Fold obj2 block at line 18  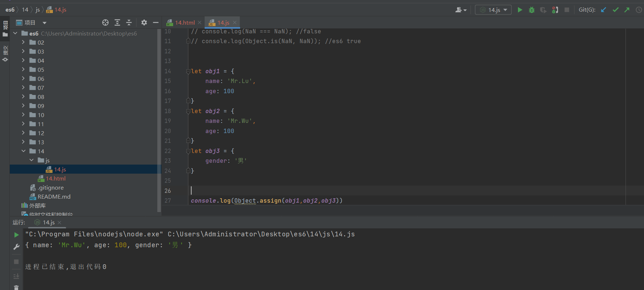188,111
